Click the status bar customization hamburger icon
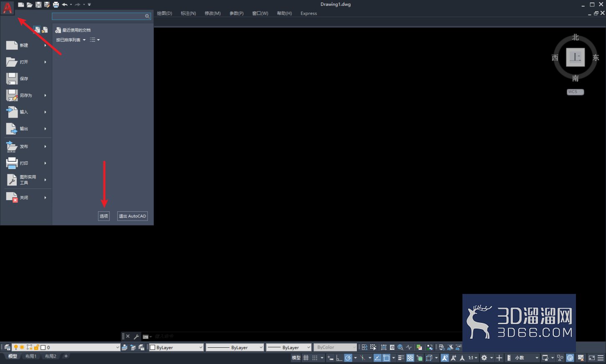 tap(601, 358)
